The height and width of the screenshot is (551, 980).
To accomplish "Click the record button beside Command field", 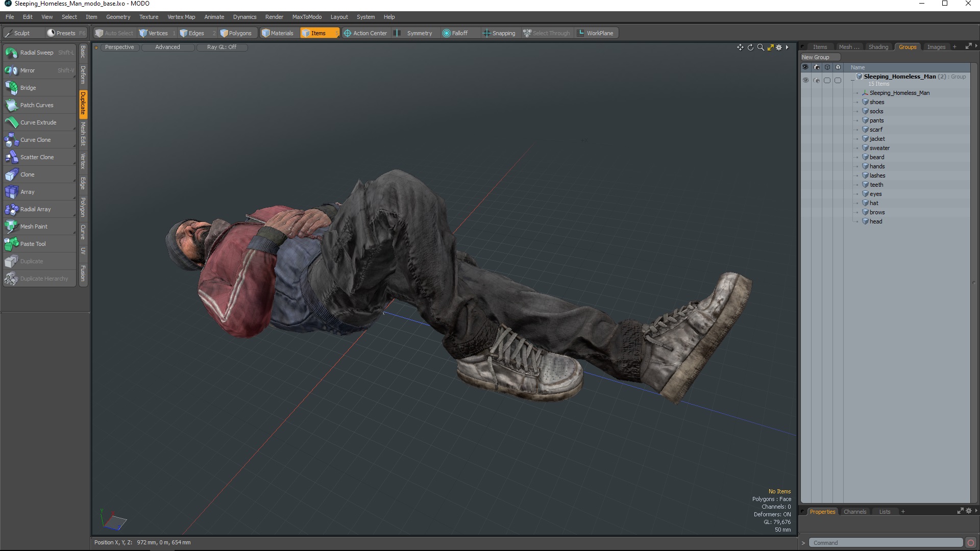I will click(x=971, y=543).
